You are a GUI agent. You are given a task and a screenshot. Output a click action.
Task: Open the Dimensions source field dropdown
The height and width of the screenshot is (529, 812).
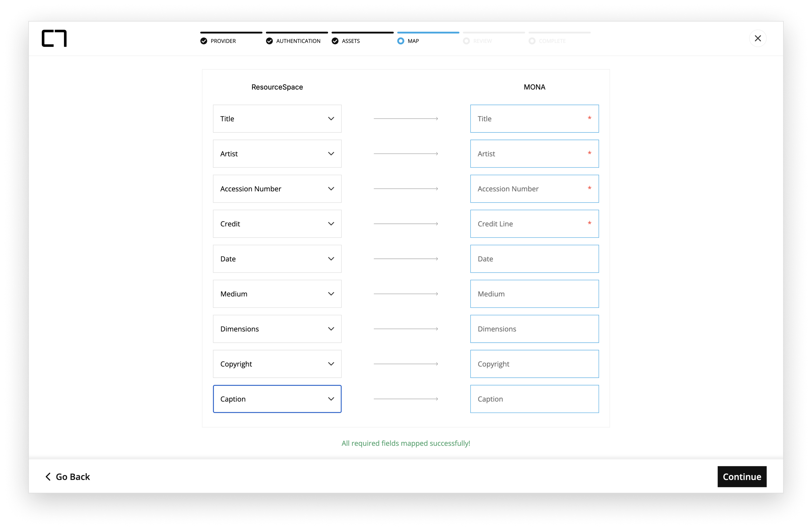coord(277,329)
